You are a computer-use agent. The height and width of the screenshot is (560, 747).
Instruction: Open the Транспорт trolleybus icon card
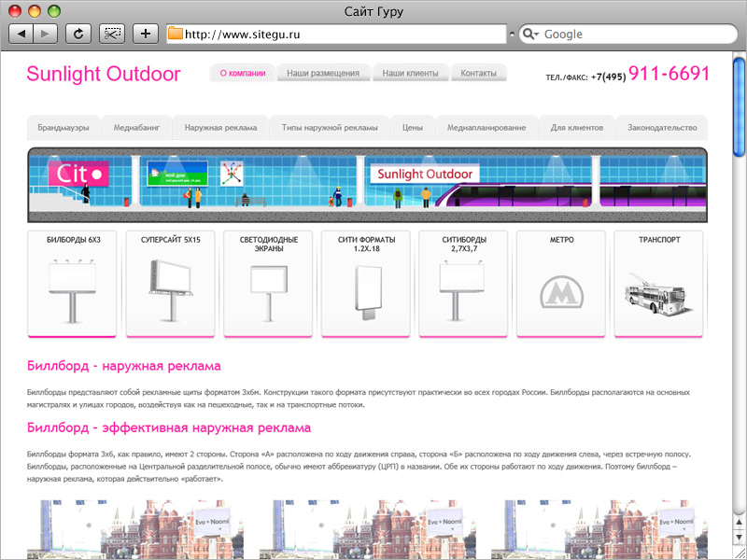659,285
